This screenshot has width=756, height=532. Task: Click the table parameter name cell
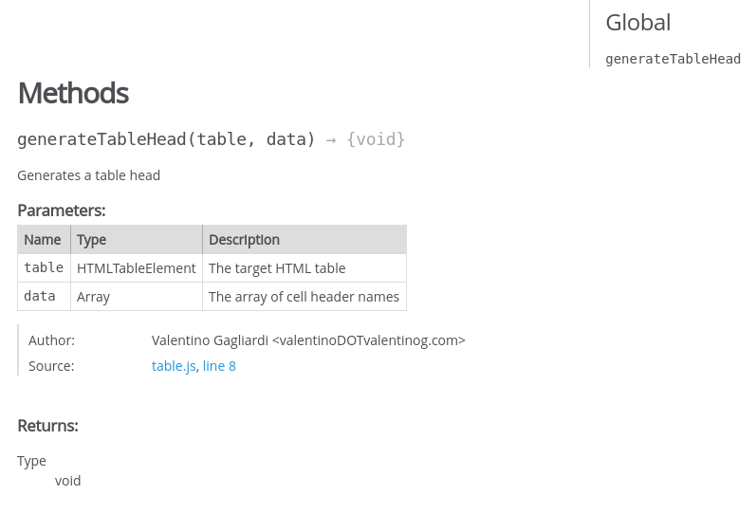(x=44, y=268)
